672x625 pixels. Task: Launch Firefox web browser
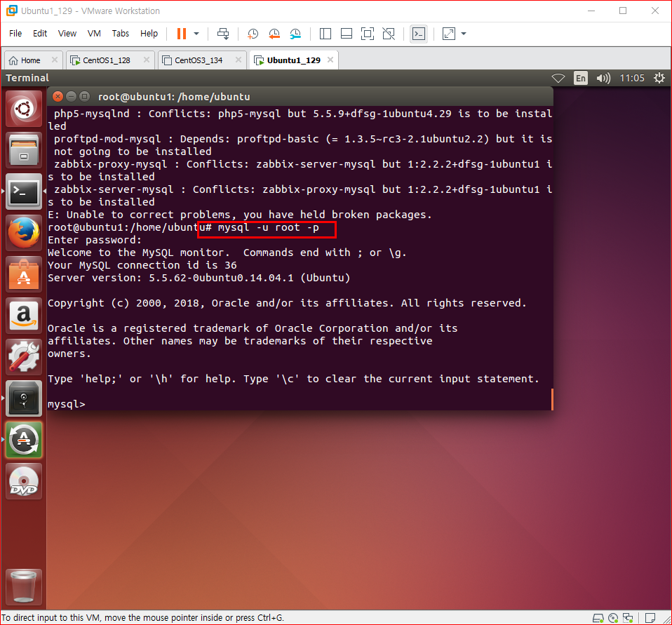(x=24, y=233)
